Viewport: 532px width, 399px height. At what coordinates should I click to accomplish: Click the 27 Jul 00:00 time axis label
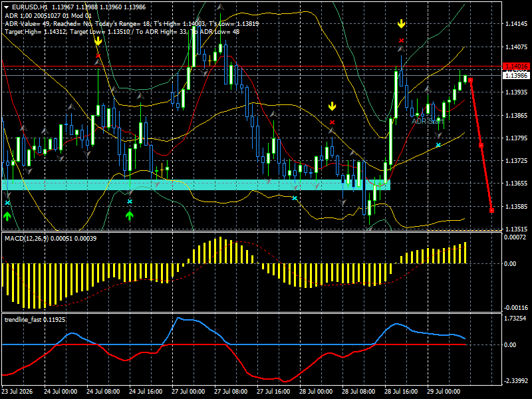(x=188, y=392)
